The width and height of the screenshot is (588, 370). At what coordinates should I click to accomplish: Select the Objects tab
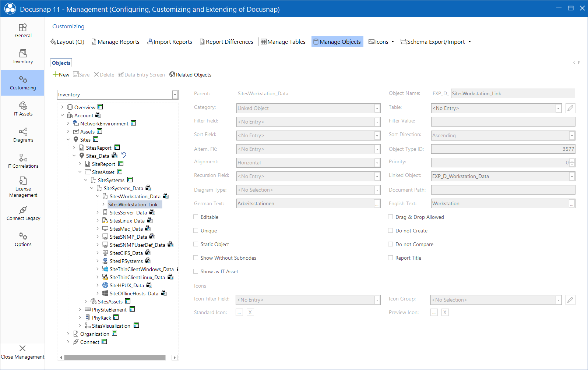pyautogui.click(x=61, y=63)
